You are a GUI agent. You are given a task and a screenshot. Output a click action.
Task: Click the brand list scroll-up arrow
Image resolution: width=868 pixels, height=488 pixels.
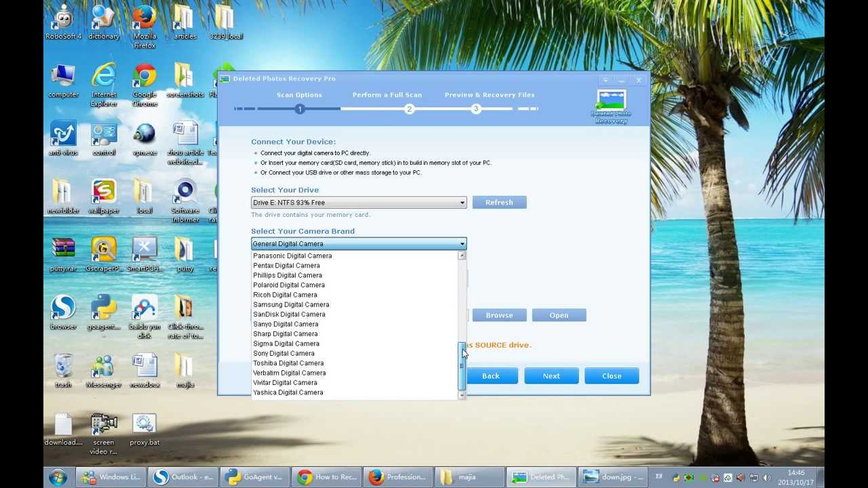click(x=462, y=256)
